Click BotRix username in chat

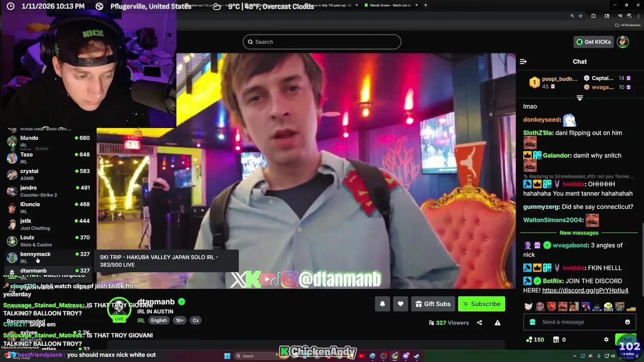pyautogui.click(x=552, y=281)
